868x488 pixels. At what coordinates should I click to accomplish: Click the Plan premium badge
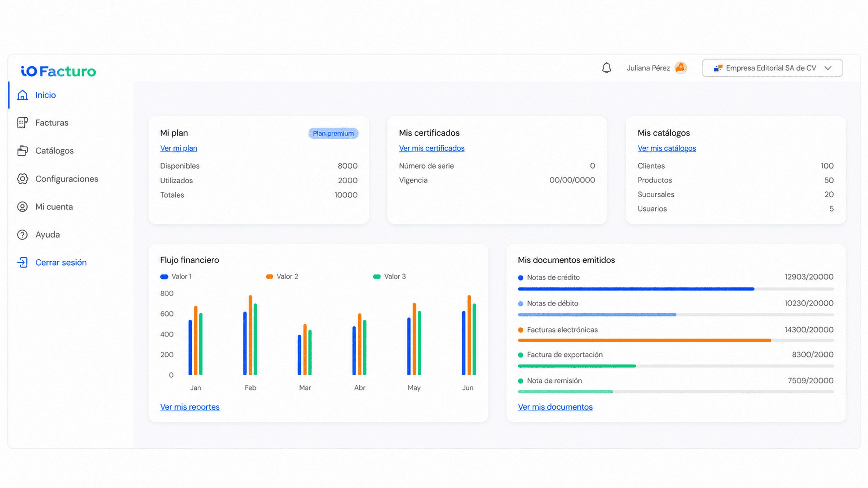(333, 133)
